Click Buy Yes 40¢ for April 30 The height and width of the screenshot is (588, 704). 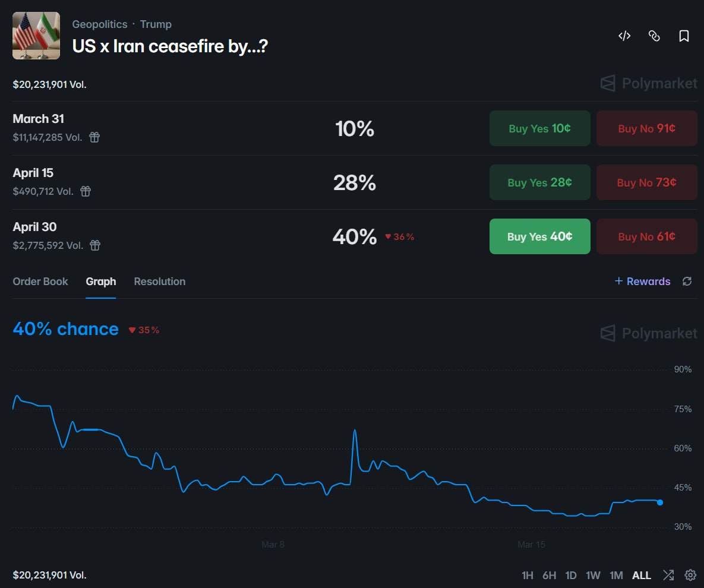pos(539,236)
